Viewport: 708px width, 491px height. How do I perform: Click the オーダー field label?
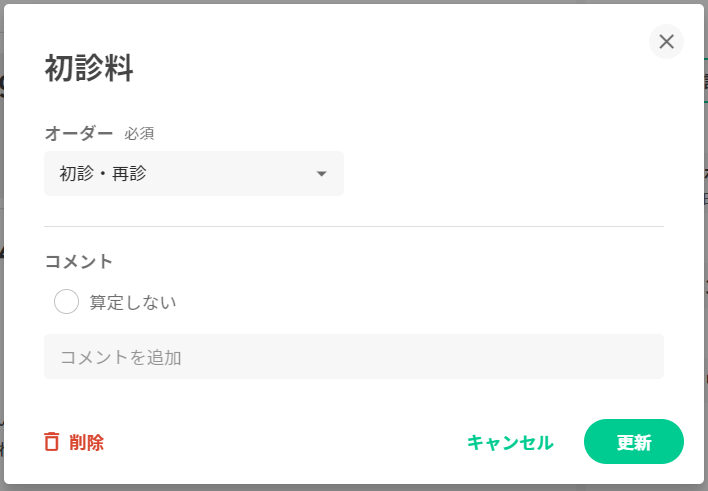tap(79, 132)
